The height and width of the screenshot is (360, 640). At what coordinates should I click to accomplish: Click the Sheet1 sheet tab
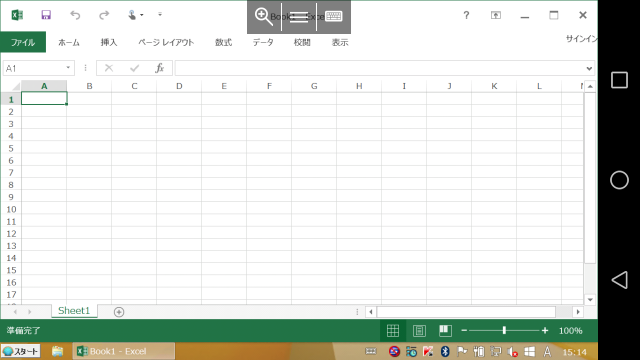74,311
